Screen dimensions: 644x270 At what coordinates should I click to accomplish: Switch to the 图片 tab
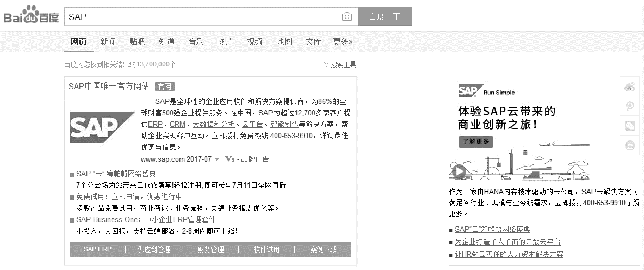tap(225, 41)
